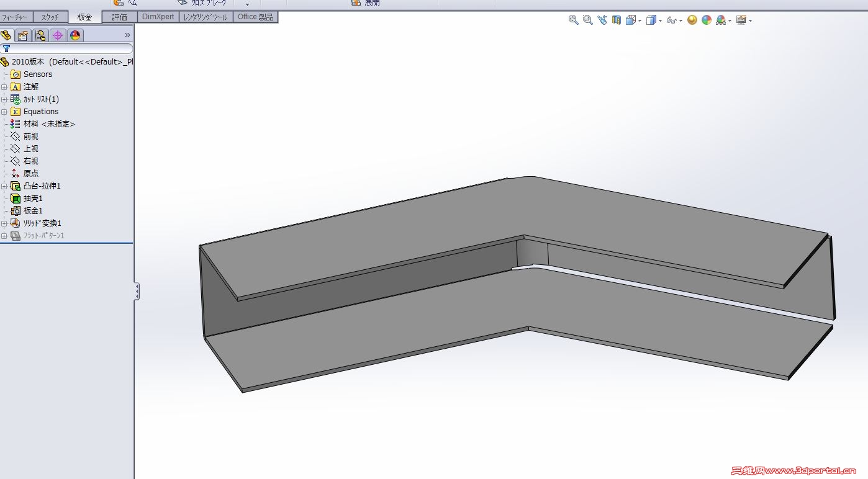Click the 抽壳1 shell feature icon
868x479 pixels.
coord(16,199)
